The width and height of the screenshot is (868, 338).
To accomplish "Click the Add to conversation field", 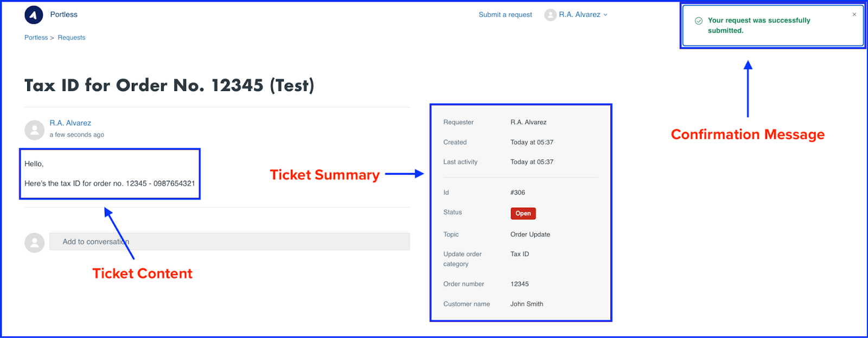I will coord(229,241).
